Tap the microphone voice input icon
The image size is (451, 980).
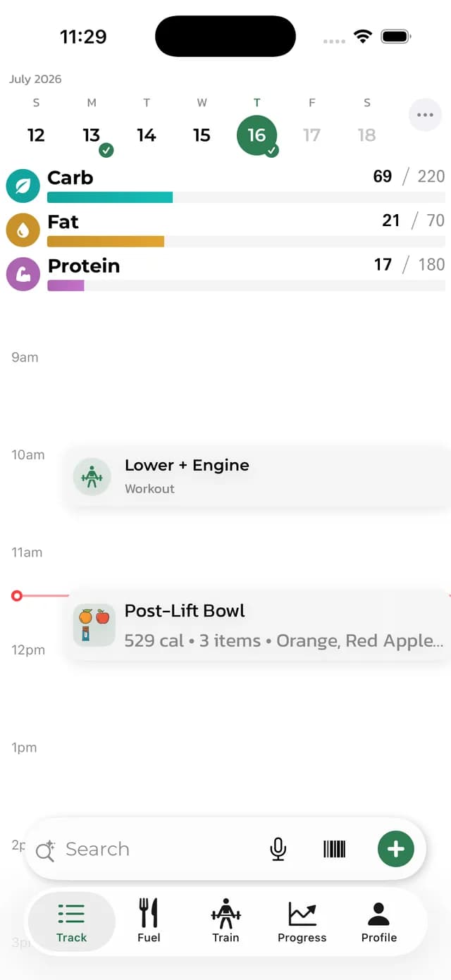pyautogui.click(x=278, y=849)
